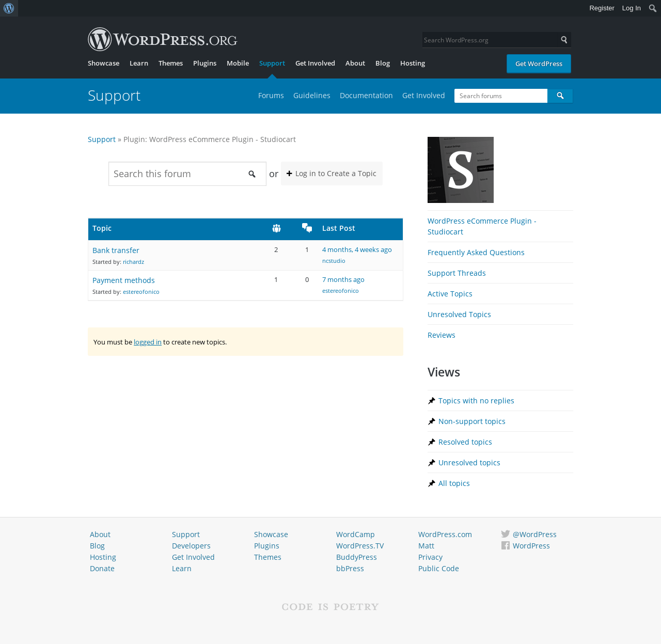Image resolution: width=661 pixels, height=644 pixels.
Task: Open Non-support topics view
Action: [x=472, y=421]
